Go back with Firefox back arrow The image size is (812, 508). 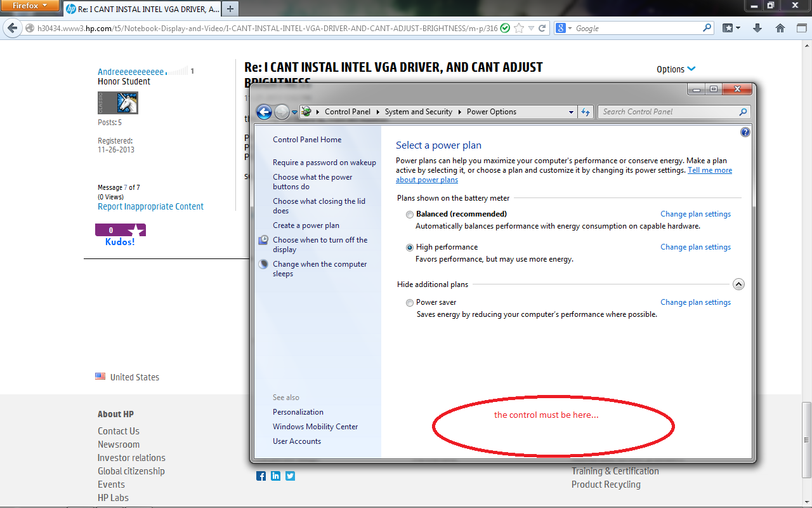click(12, 28)
